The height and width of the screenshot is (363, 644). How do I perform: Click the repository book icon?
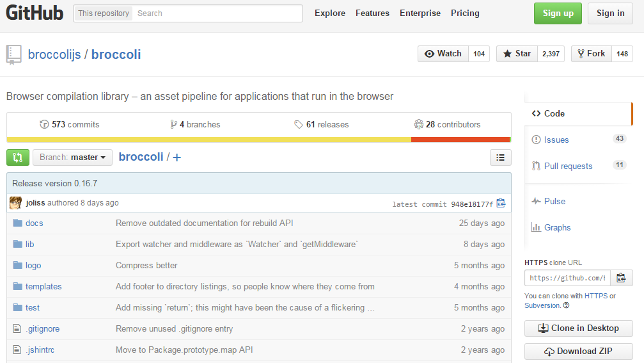[x=13, y=54]
